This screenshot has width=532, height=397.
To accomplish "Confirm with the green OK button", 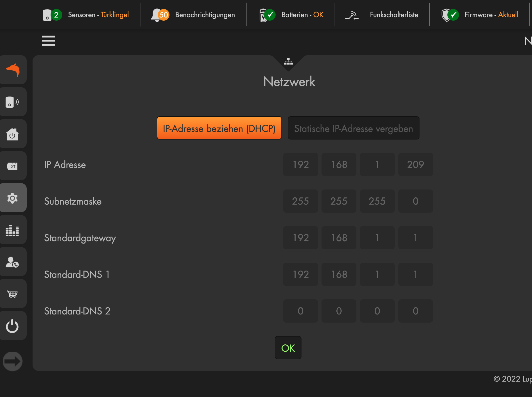I will pos(288,348).
